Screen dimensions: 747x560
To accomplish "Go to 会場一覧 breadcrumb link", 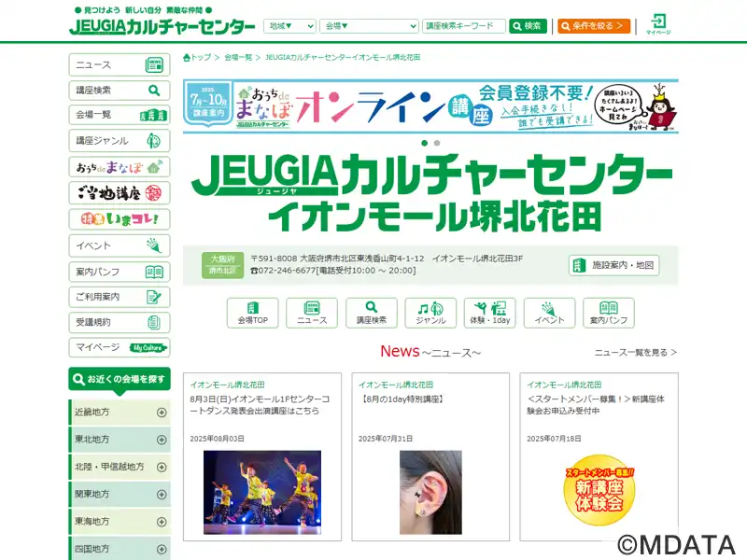I will [238, 57].
